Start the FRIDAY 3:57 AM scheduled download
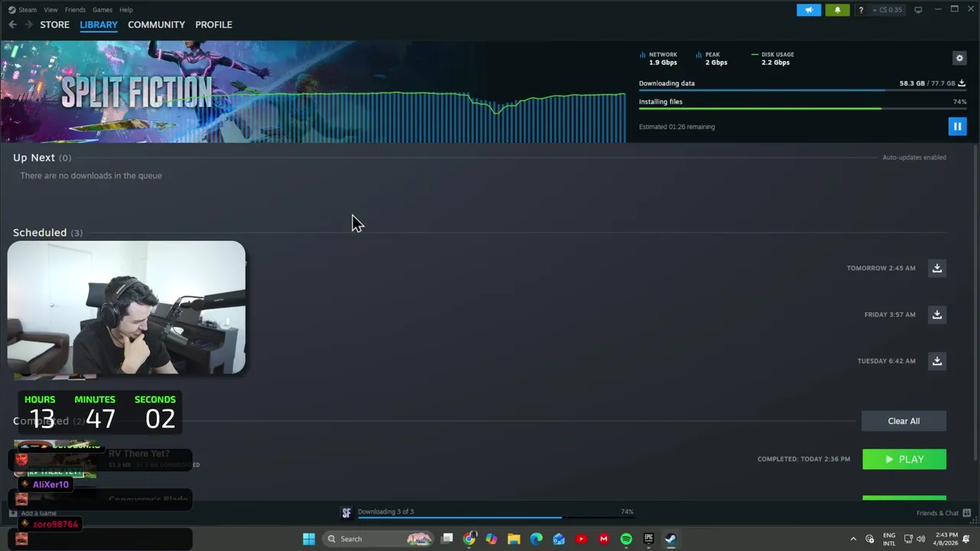The height and width of the screenshot is (551, 980). click(937, 315)
